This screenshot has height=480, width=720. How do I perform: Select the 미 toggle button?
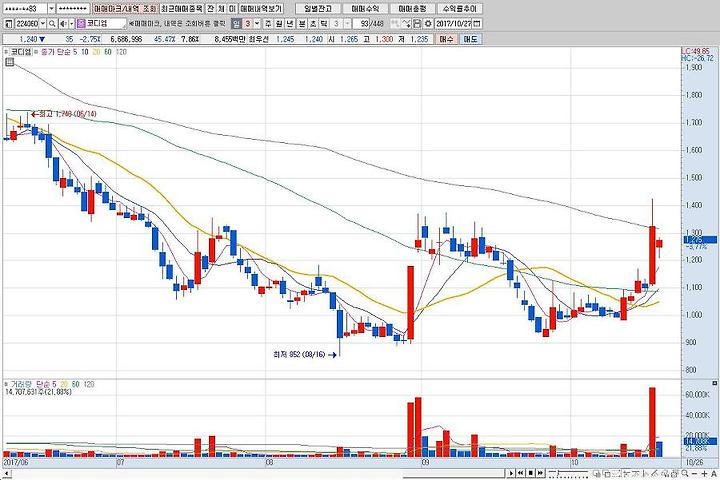tap(232, 9)
